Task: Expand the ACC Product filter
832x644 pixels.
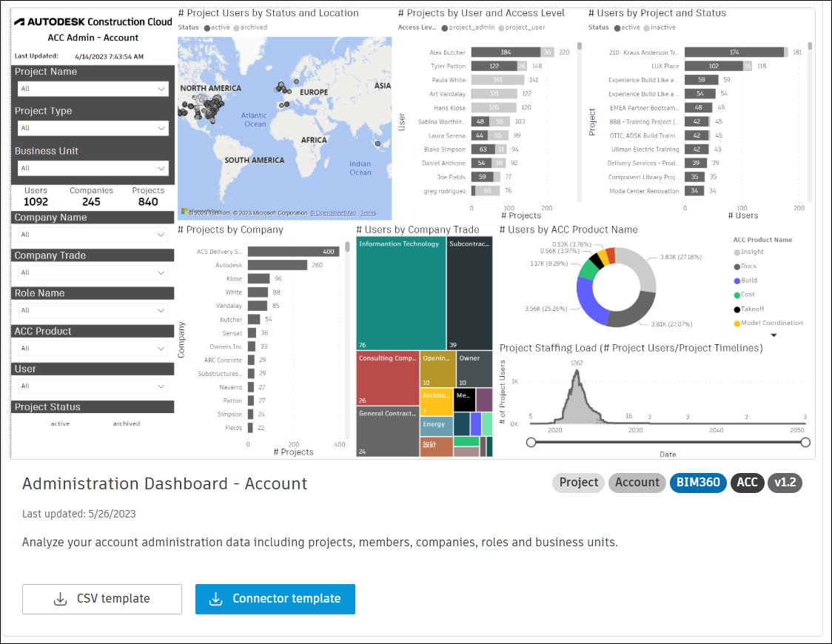Action: click(93, 349)
